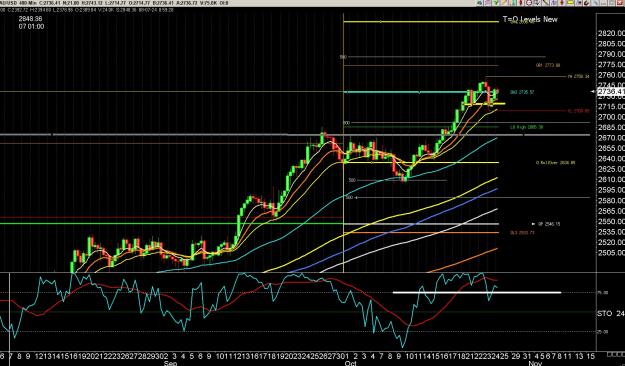Click the red X icon ending the toolbar

(x=619, y=3)
